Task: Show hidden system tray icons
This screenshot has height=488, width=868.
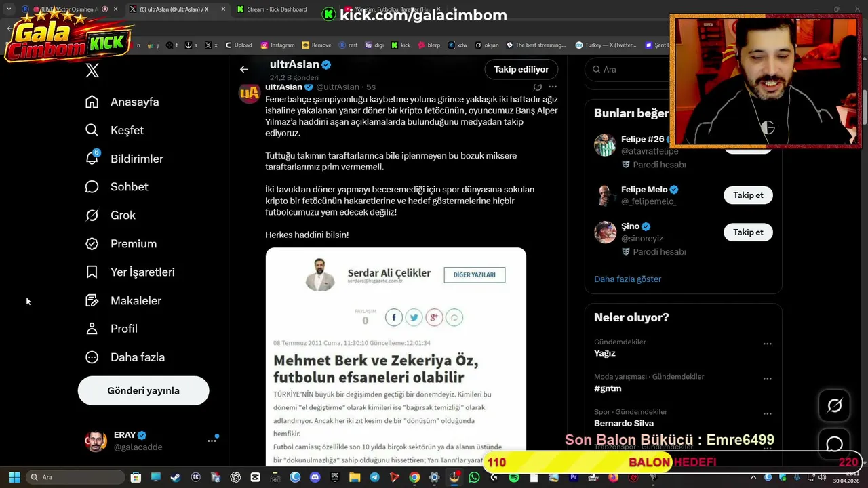Action: coord(753,477)
